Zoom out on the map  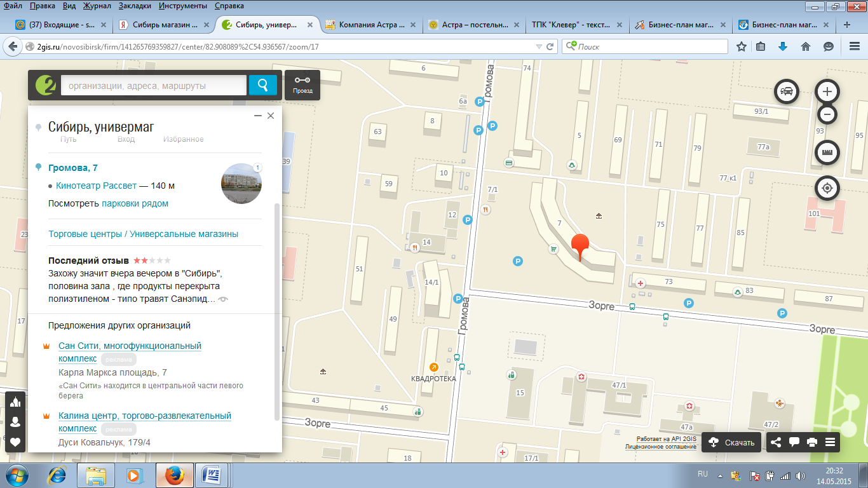pyautogui.click(x=827, y=114)
